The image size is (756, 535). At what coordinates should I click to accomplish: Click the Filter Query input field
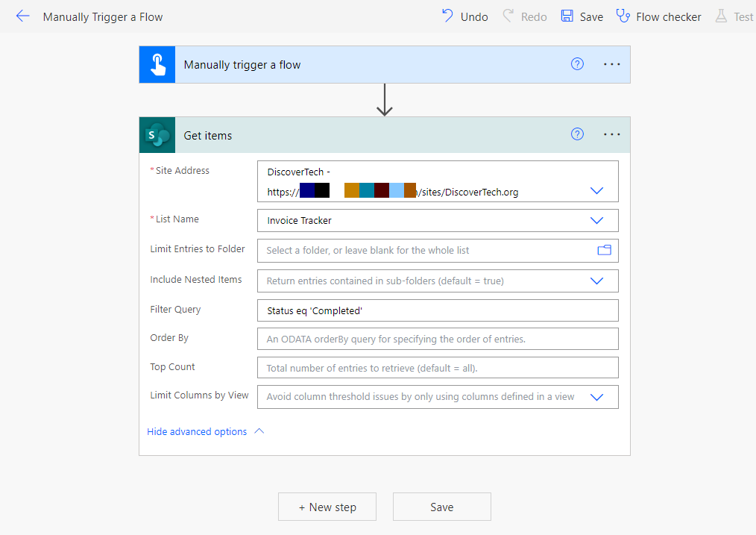(438, 310)
